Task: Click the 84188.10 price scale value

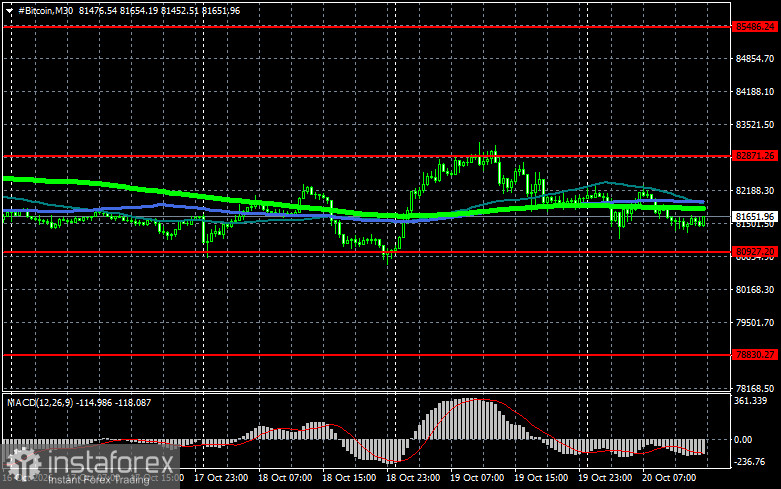Action: coord(755,92)
